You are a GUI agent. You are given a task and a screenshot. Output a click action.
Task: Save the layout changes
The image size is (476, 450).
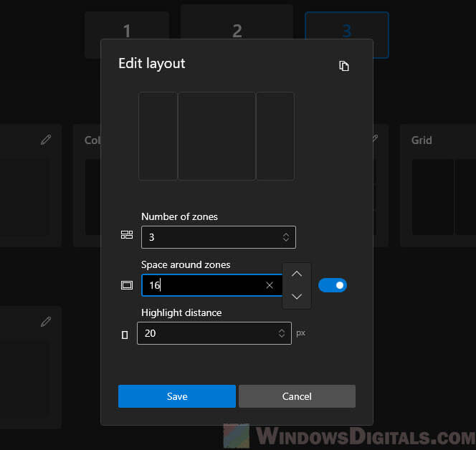coord(177,396)
